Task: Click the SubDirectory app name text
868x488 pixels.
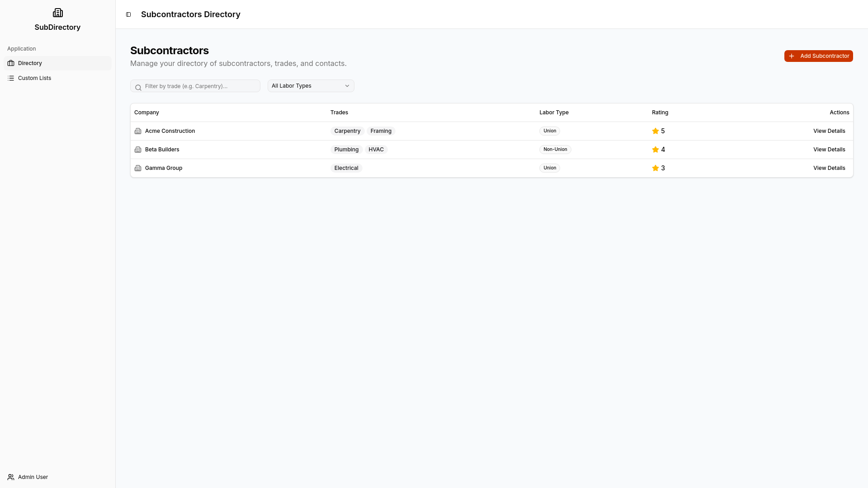Action: tap(57, 27)
